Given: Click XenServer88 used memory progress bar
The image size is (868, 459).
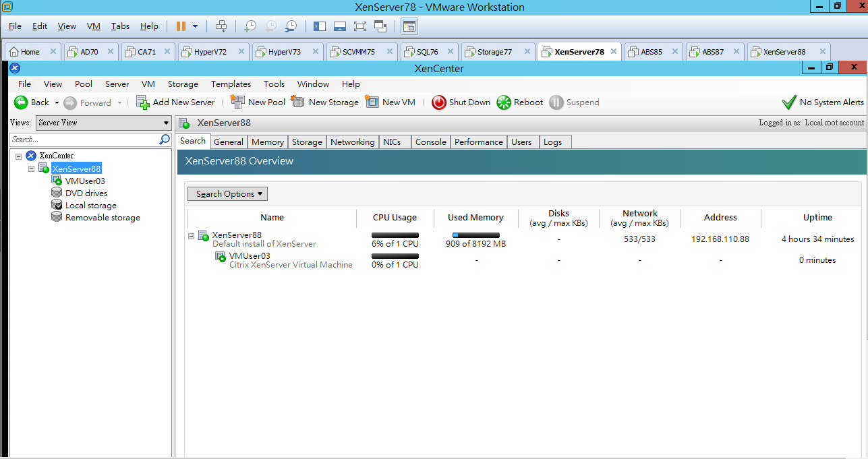Looking at the screenshot, I should point(476,235).
